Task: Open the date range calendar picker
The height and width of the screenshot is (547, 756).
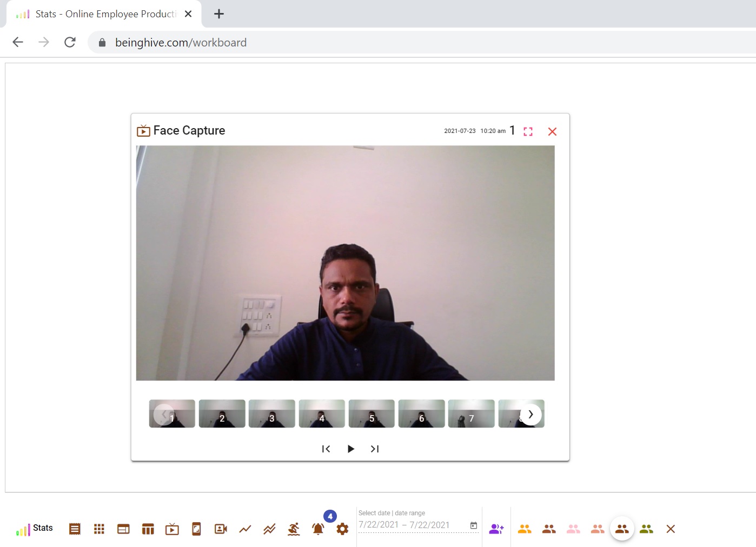Action: (473, 525)
